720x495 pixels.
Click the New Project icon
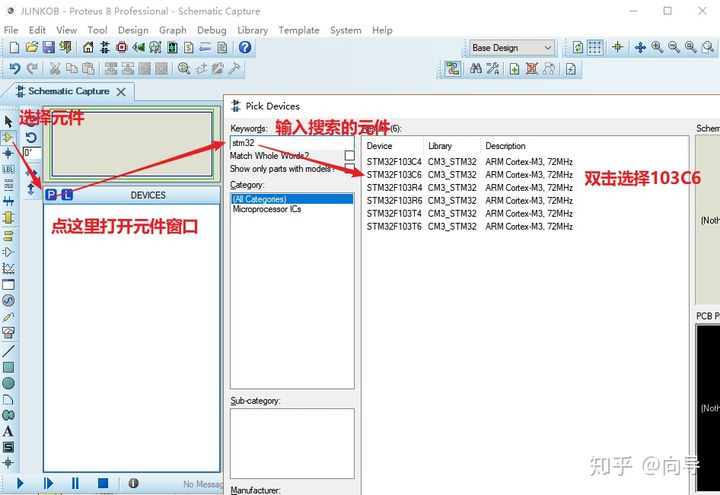[14, 47]
